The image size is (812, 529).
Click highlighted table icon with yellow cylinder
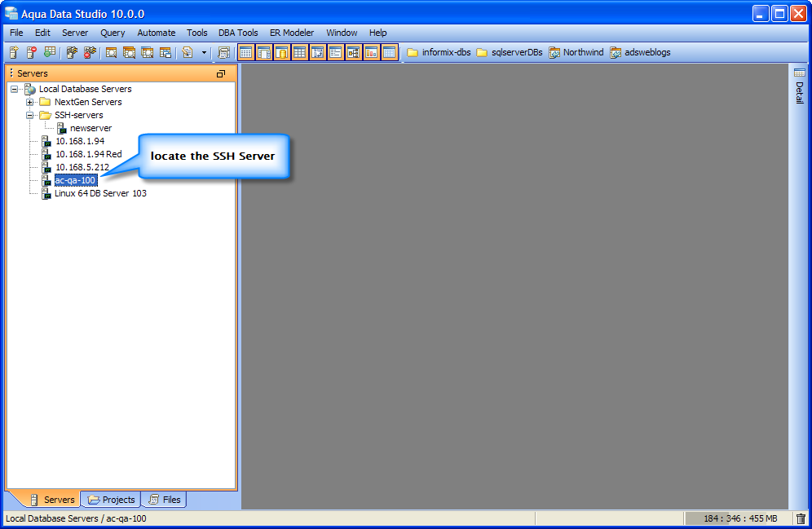282,52
